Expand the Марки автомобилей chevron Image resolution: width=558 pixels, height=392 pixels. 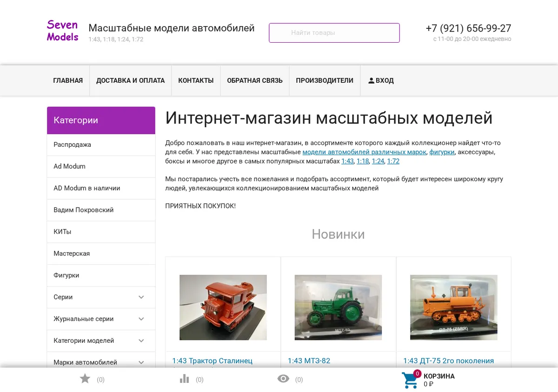tap(141, 362)
